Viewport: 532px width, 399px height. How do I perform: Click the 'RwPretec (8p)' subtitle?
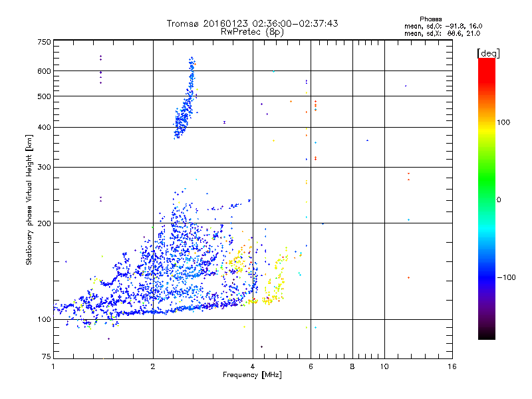point(252,32)
